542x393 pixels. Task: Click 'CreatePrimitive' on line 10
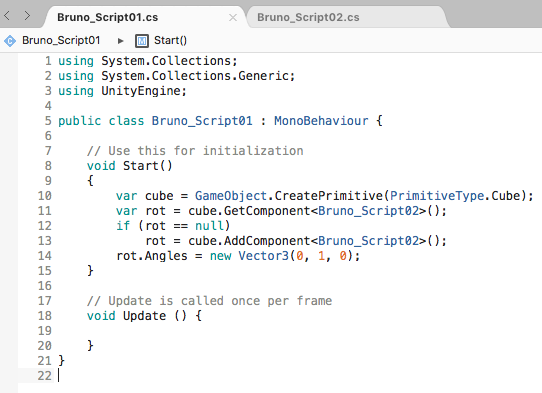point(328,196)
